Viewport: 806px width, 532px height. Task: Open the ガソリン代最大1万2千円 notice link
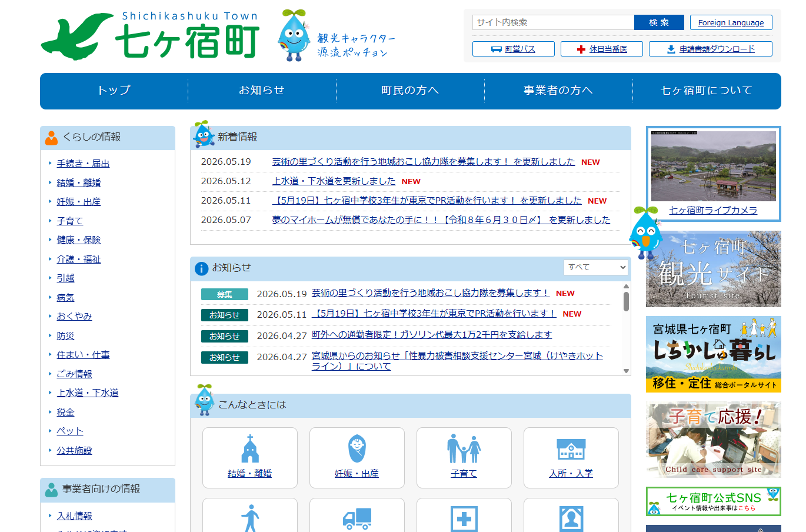432,335
